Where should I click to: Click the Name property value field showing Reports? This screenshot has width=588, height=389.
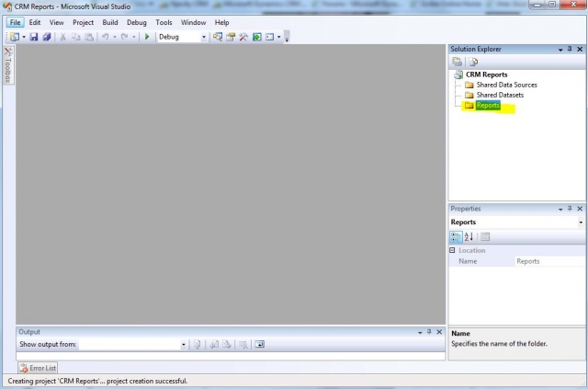pos(549,261)
